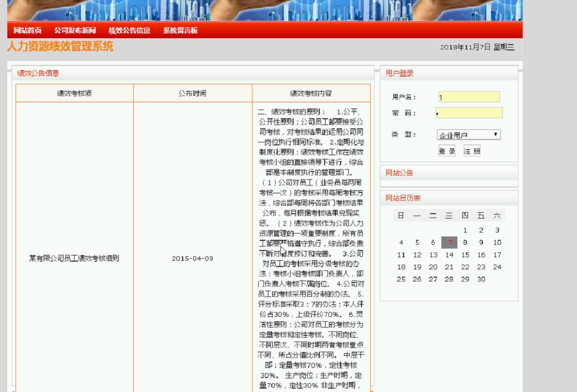Select day 26 in the calendar
Image resolution: width=577 pixels, height=392 pixels.
coord(417,279)
